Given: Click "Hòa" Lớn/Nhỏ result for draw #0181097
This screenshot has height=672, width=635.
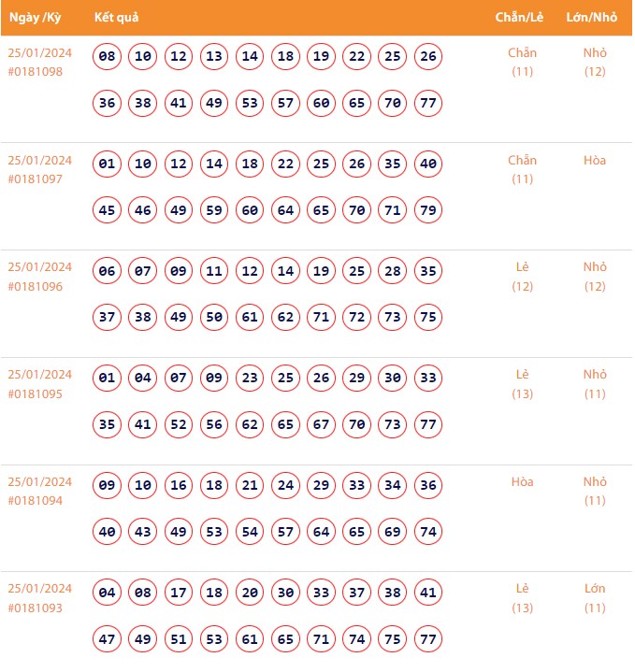Looking at the screenshot, I should (x=595, y=161).
